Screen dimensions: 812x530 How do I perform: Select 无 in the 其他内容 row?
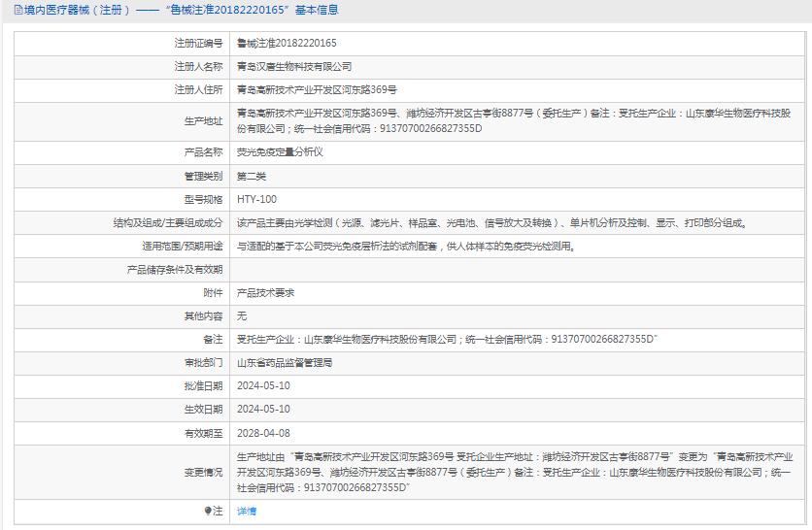coord(242,316)
